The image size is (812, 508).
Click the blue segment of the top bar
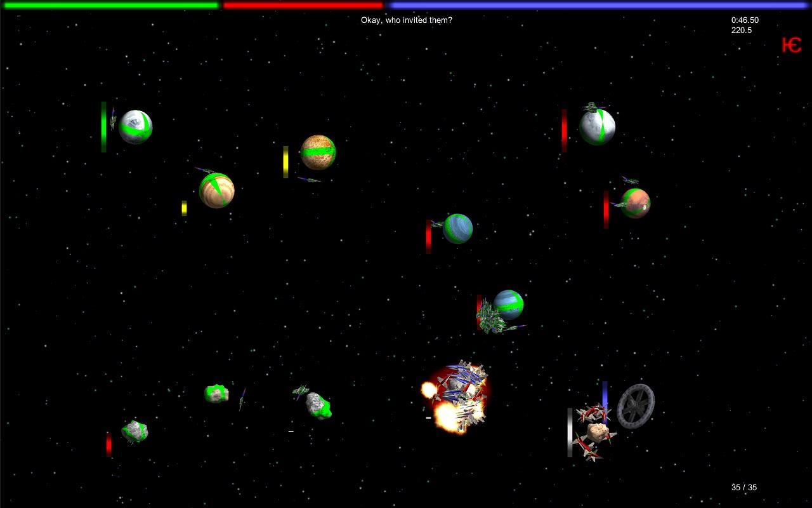(x=598, y=5)
